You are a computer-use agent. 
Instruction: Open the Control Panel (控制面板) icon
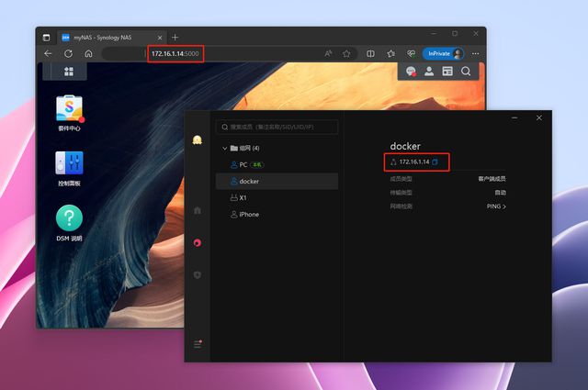[x=69, y=166]
